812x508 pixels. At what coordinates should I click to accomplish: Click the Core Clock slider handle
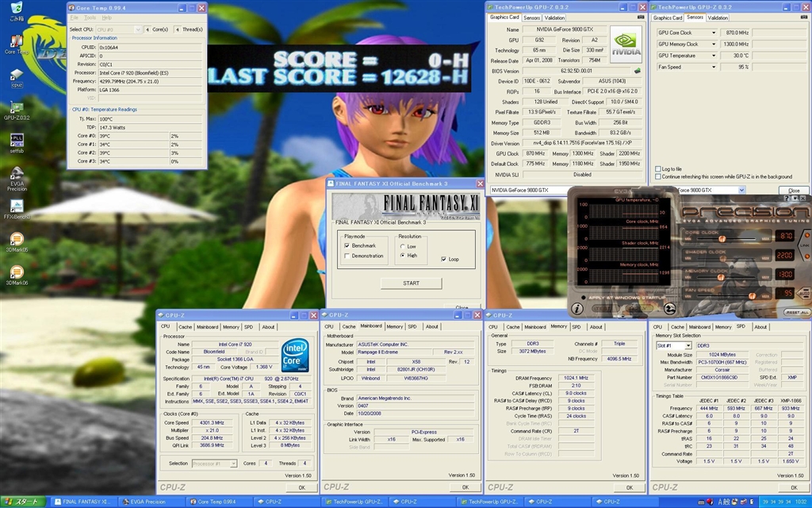[722, 238]
